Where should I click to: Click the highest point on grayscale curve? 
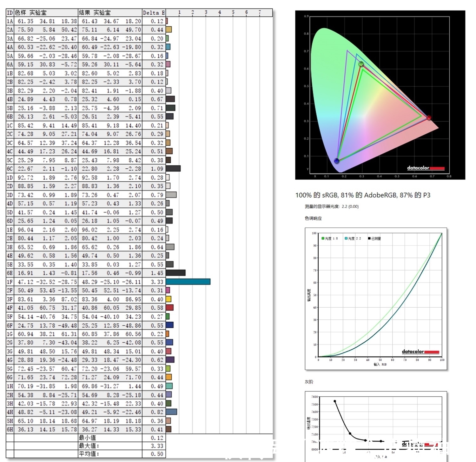pyautogui.click(x=335, y=401)
